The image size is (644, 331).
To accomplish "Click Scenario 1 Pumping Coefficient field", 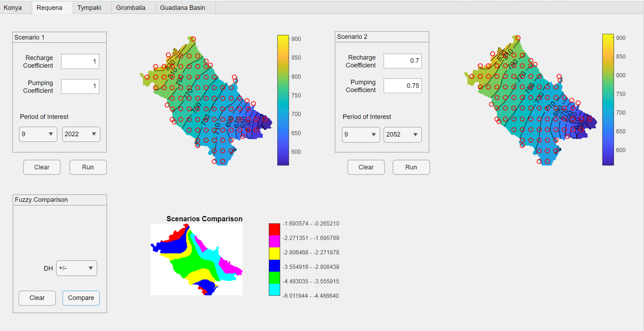I will (80, 87).
